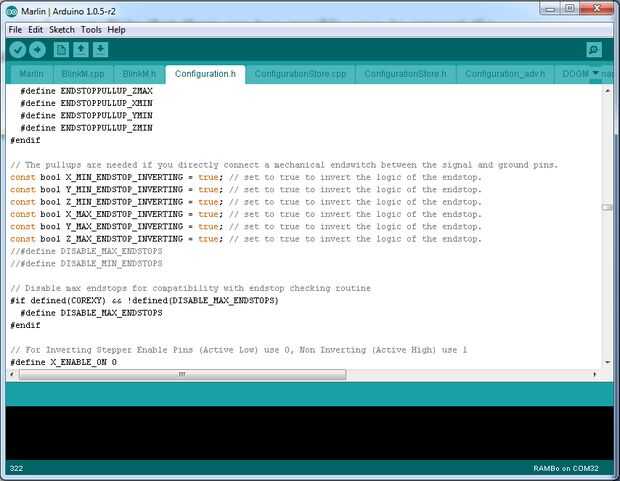Screen dimensions: 620x481
Task: Click 'true' value on X_MIN_ENDSTOP line
Action: (208, 177)
